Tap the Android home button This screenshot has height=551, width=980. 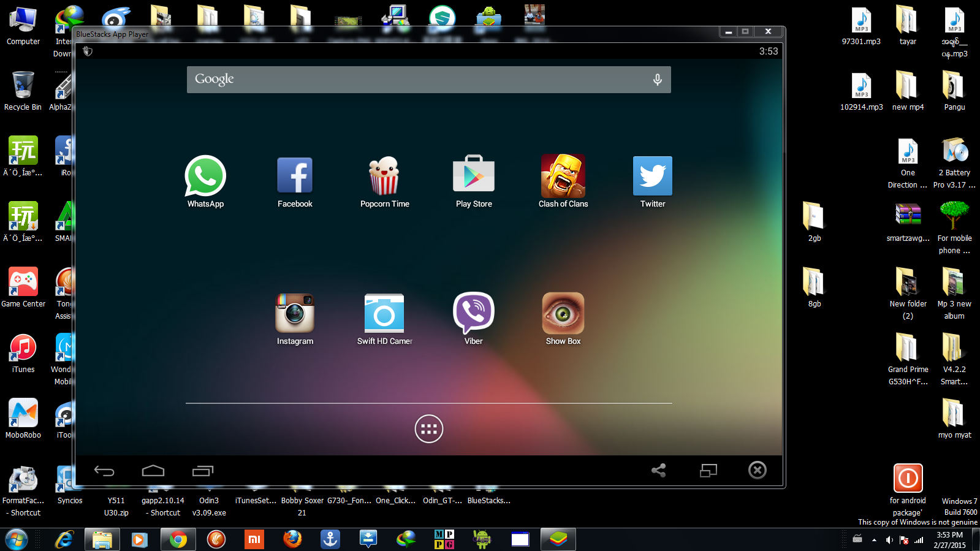[153, 471]
